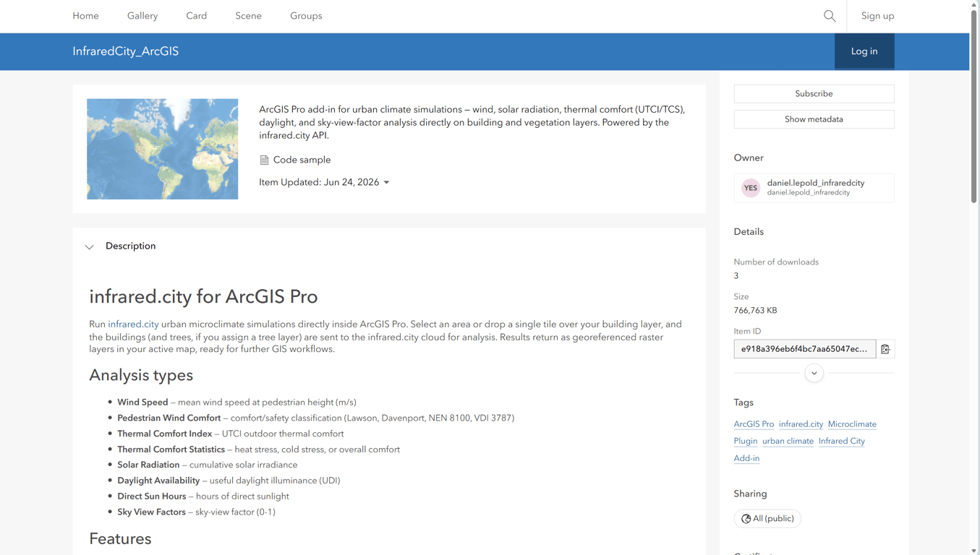Open the Add-in tag
The height and width of the screenshot is (555, 980).
pyautogui.click(x=746, y=458)
